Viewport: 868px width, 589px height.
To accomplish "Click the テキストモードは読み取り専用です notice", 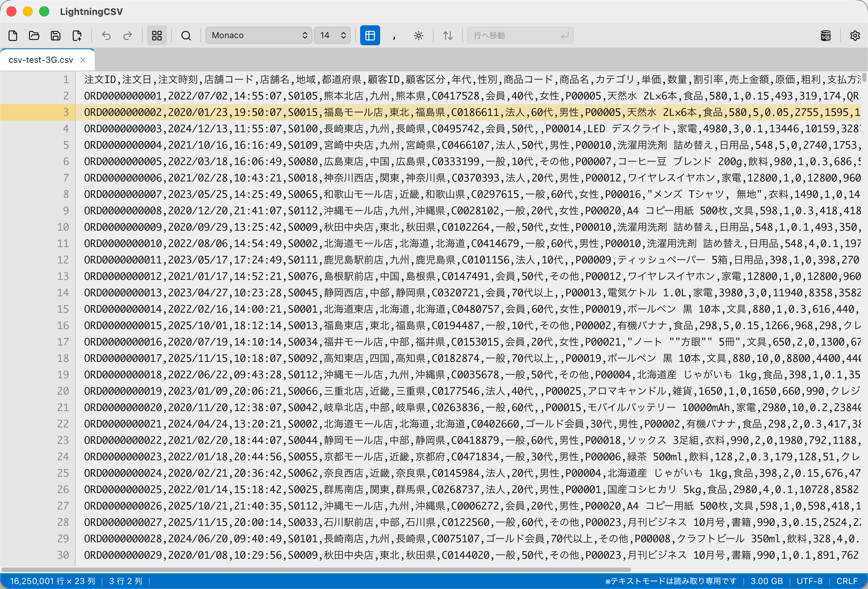I will (x=671, y=581).
